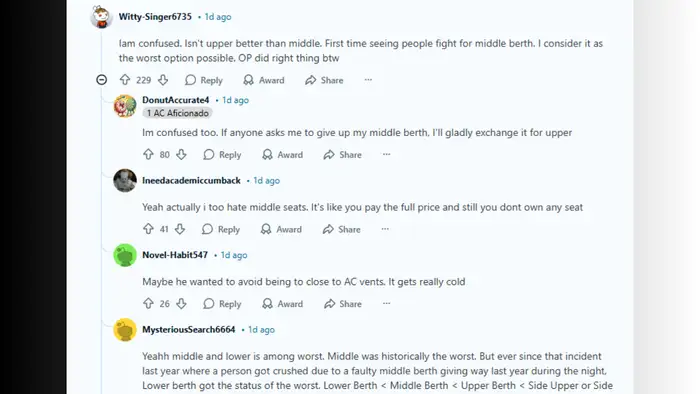Share Novel-Habit547's comment

[342, 303]
